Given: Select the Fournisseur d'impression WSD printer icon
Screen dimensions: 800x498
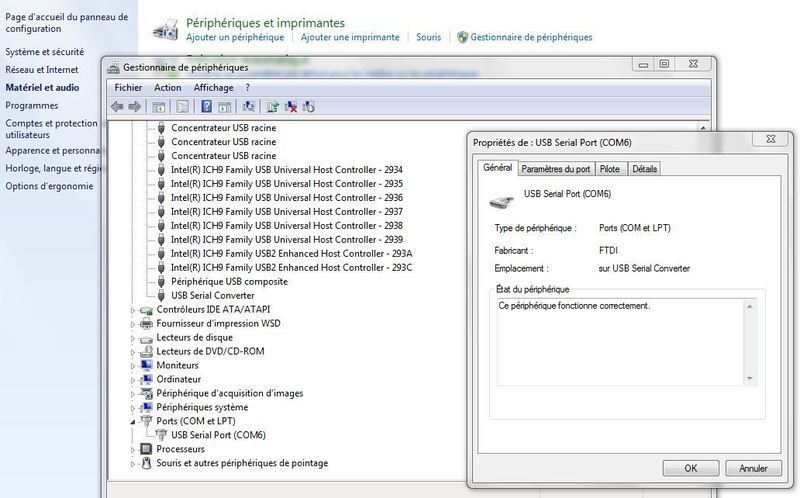Looking at the screenshot, I should pos(146,323).
